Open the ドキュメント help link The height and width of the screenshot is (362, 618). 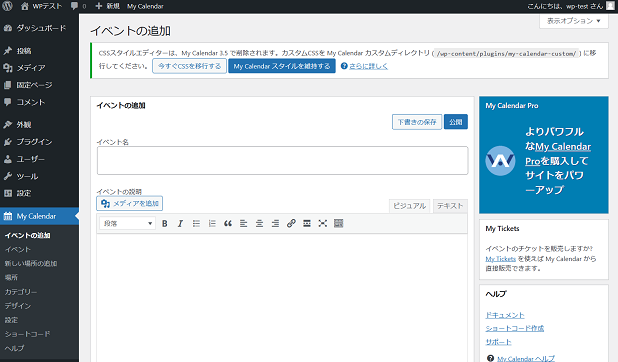click(x=505, y=315)
